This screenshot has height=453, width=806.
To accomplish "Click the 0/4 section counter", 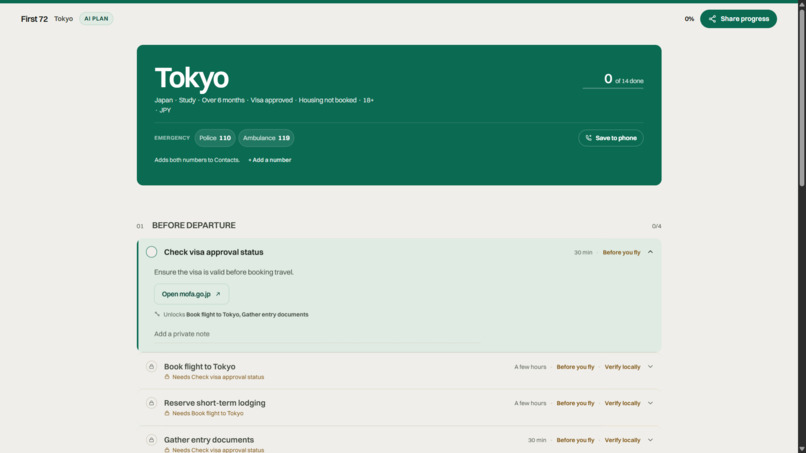I will [656, 226].
